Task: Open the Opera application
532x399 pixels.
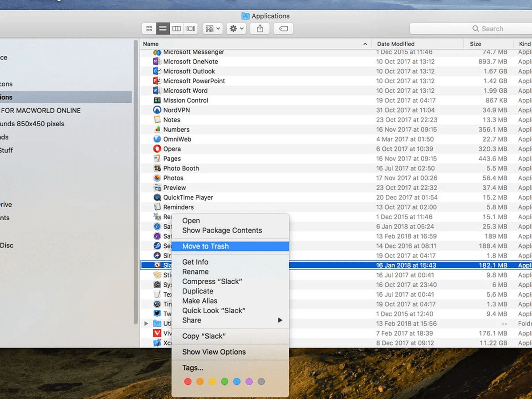Action: point(173,149)
